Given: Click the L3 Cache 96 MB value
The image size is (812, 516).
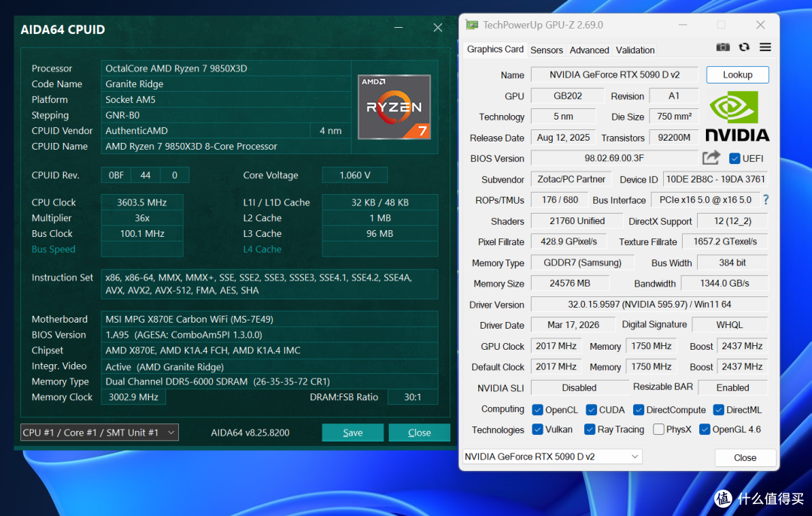Looking at the screenshot, I should point(380,234).
